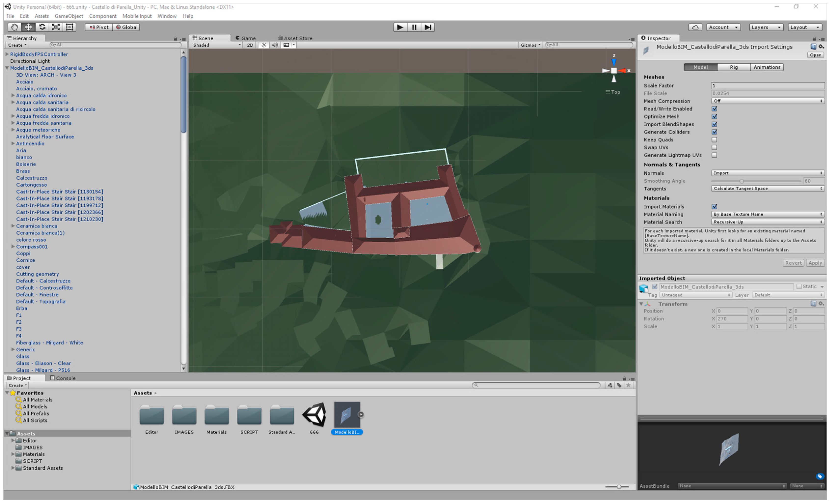Click the Scale Factor input field

click(x=767, y=86)
